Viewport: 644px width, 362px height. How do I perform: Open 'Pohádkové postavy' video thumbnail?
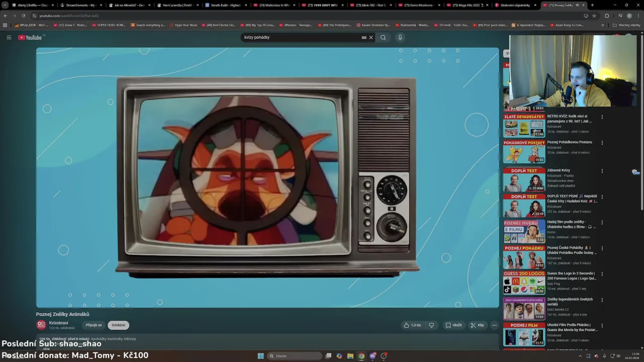(524, 151)
